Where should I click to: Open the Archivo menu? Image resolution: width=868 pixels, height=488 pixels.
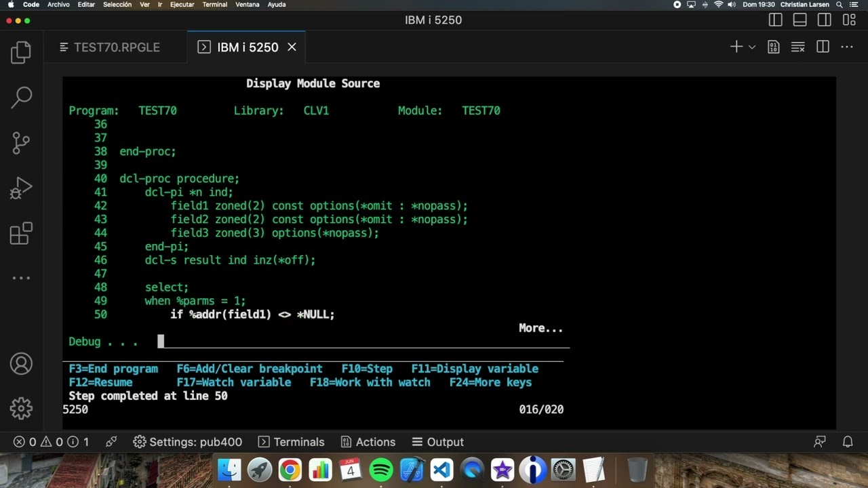pos(58,5)
